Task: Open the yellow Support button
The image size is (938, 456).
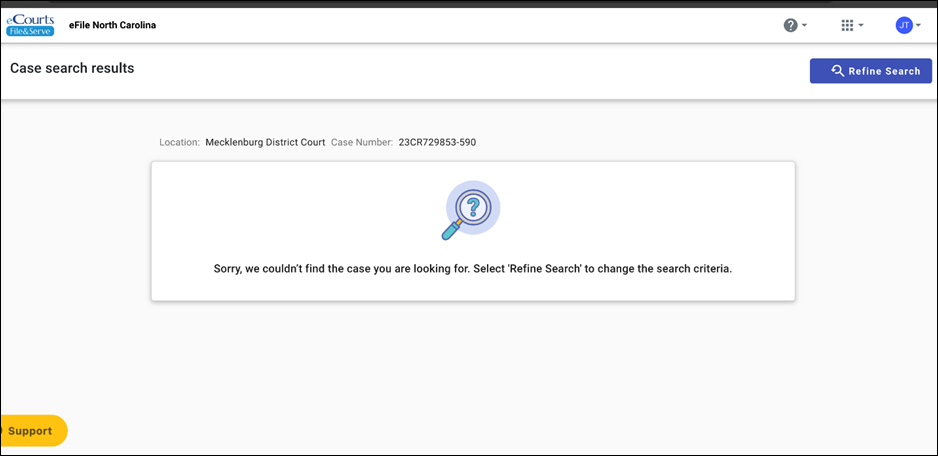Action: pos(32,431)
